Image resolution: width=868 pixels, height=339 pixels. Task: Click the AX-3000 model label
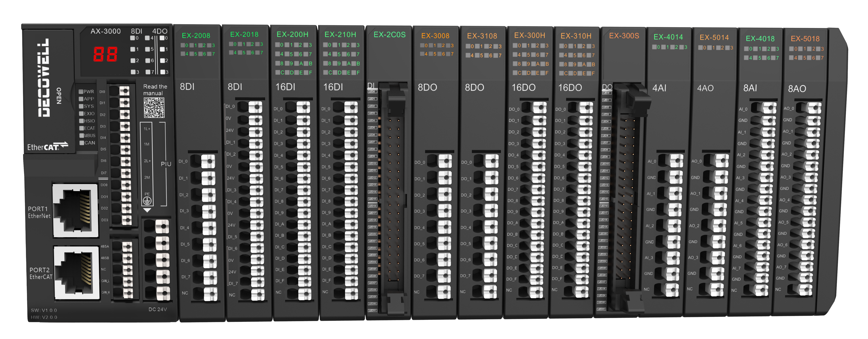pos(106,31)
